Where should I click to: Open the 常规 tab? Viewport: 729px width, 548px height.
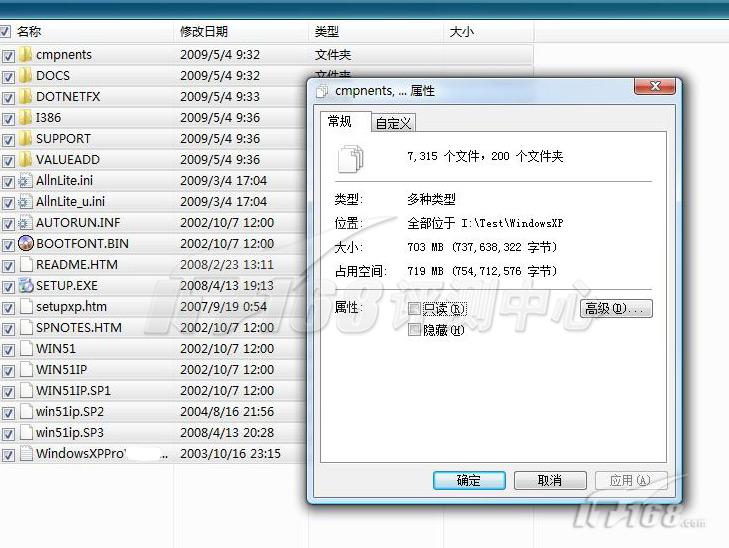point(341,122)
